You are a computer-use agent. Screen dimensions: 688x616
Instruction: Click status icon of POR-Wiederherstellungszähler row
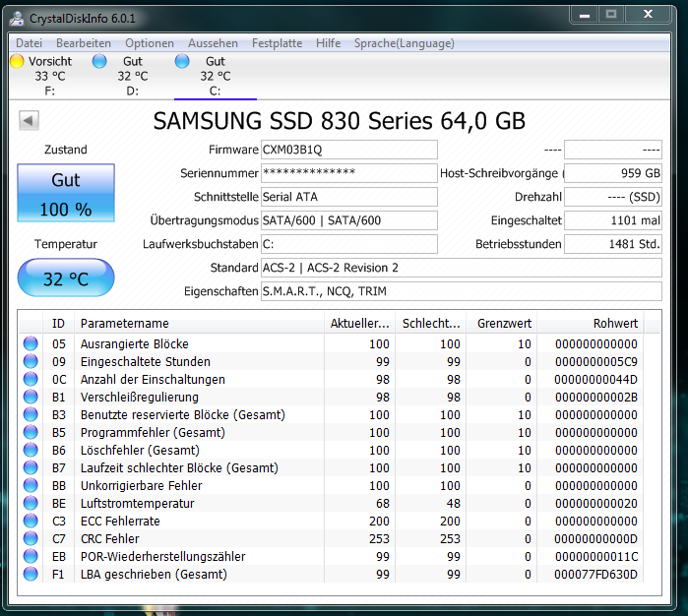click(x=31, y=556)
